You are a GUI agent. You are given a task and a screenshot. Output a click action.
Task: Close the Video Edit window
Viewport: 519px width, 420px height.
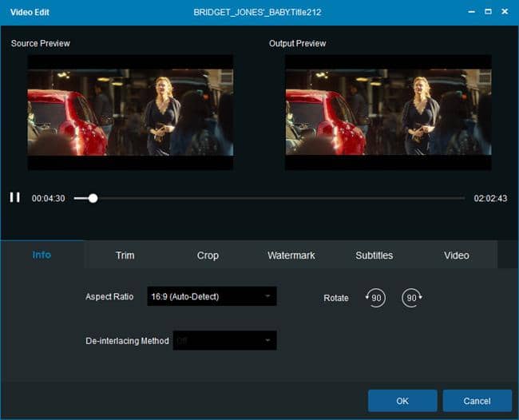(x=505, y=12)
